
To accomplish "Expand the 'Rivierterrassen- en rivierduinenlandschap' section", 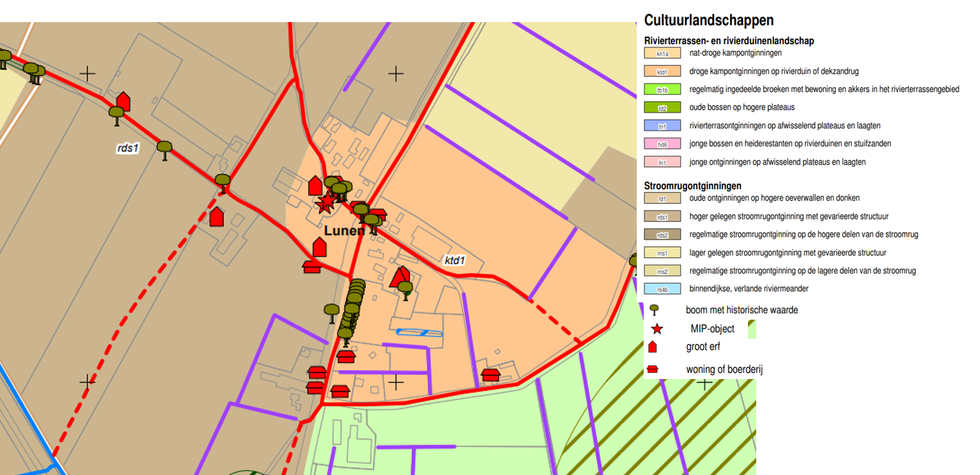I will (729, 41).
